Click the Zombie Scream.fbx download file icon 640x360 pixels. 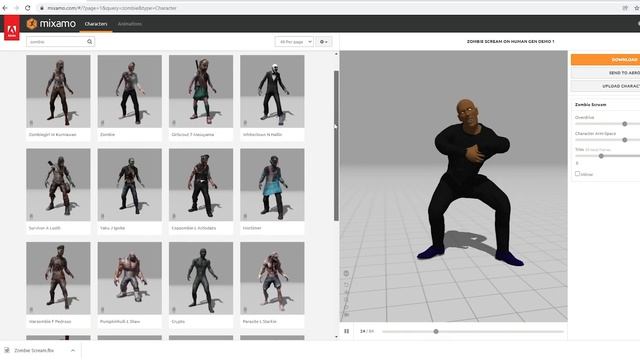pos(7,350)
